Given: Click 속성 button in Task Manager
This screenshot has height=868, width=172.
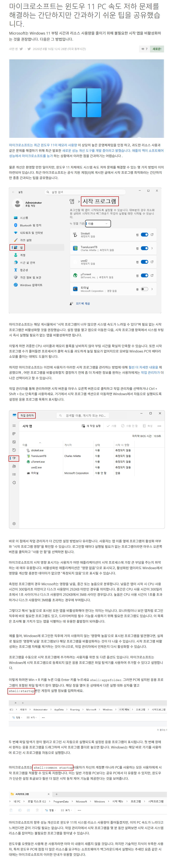Looking at the screenshot, I should coord(148,426).
